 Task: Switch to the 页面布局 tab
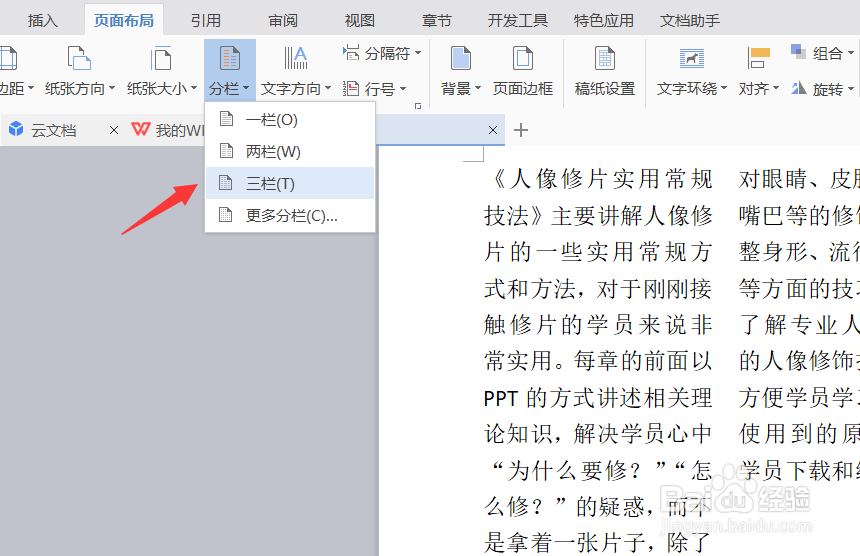[124, 21]
